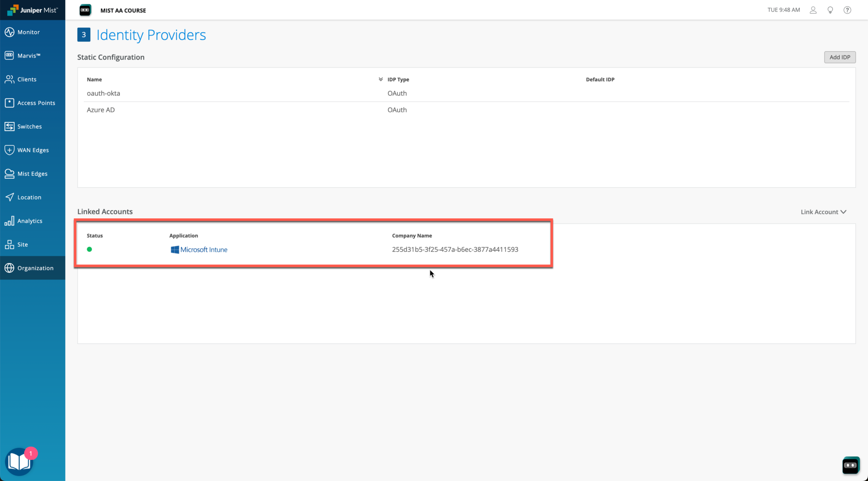Open the Microsoft Intune linked account
Screen dimensions: 868x481
203,249
